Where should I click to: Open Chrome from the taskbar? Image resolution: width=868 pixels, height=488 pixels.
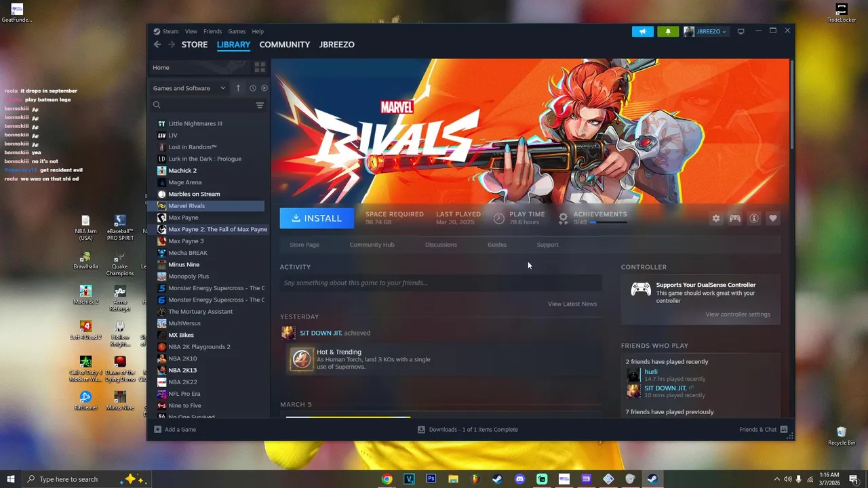pos(387,479)
